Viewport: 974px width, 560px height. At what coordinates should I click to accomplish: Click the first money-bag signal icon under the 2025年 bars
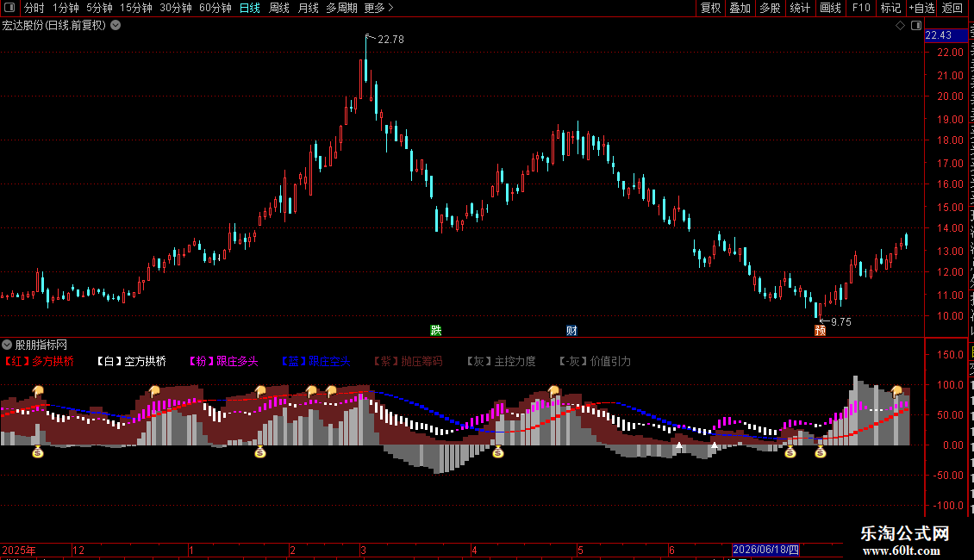pos(38,452)
